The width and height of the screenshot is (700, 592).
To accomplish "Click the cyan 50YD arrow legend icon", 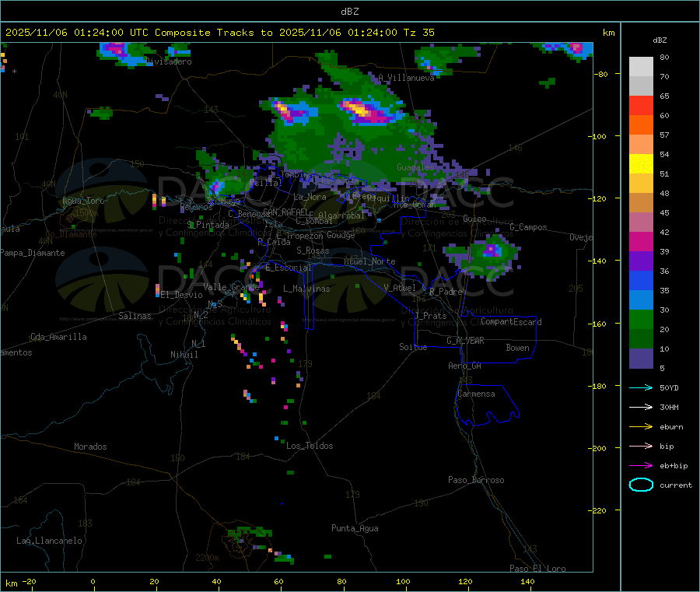I will point(641,387).
